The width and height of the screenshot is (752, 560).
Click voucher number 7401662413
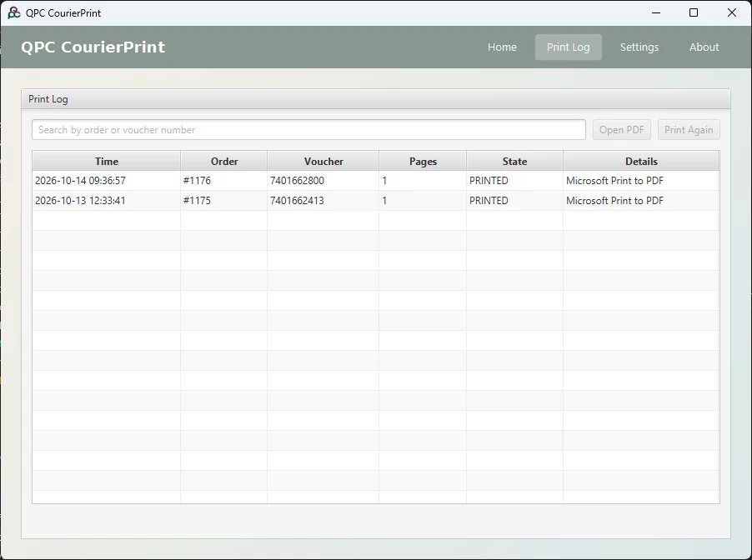(x=298, y=201)
